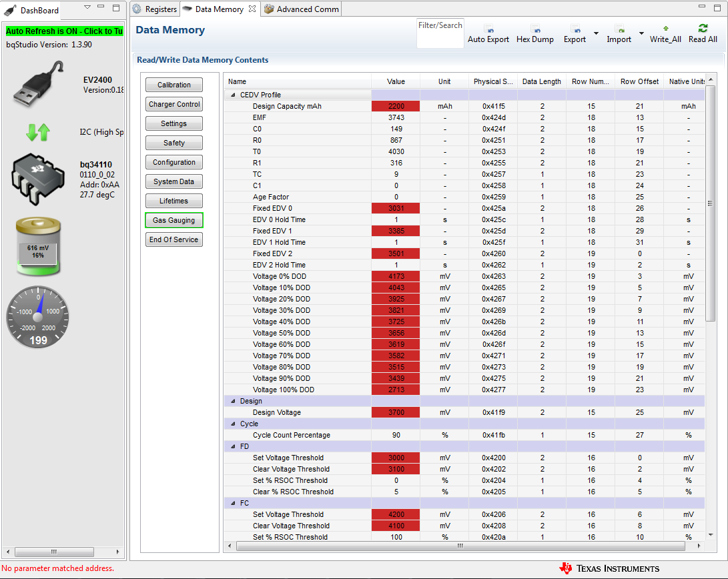
Task: Select the EMF value 3743
Action: pyautogui.click(x=396, y=118)
